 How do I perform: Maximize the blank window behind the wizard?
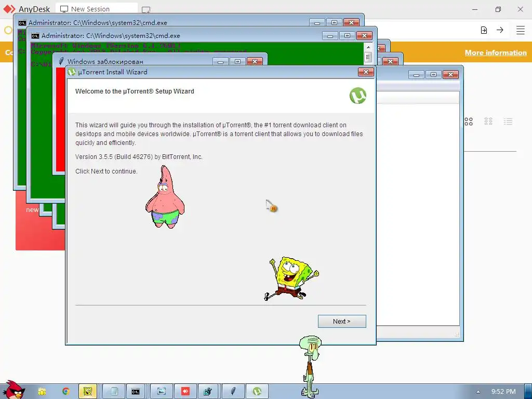[x=433, y=74]
